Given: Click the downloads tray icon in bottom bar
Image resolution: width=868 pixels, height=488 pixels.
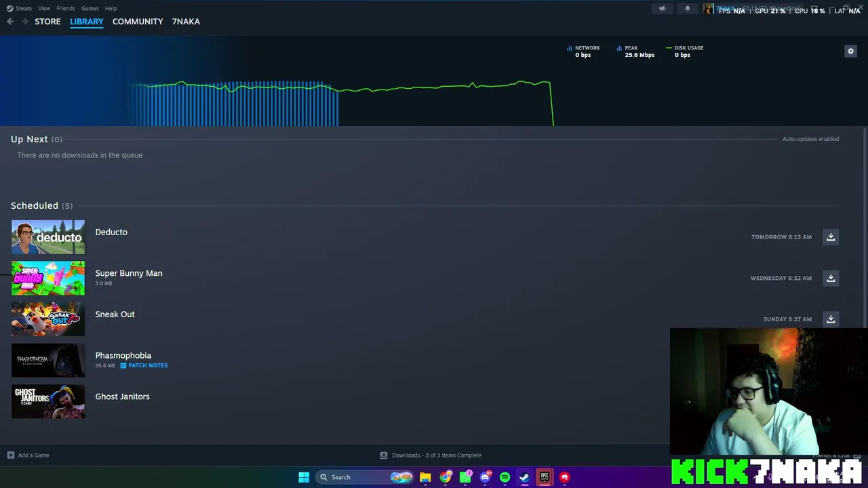Looking at the screenshot, I should click(384, 455).
